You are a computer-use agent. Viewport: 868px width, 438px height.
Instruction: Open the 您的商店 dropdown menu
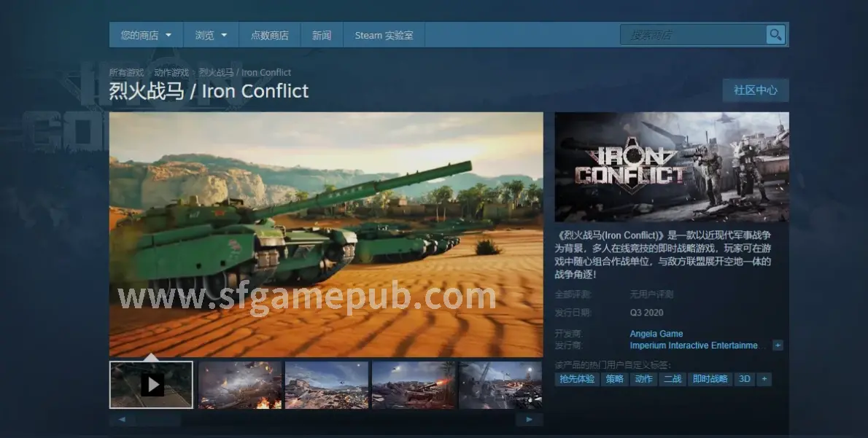point(146,35)
